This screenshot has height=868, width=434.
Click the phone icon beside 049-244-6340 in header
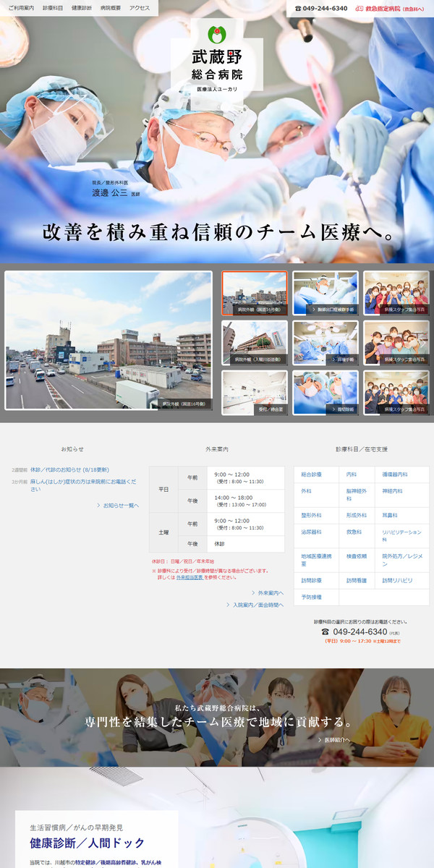298,9
